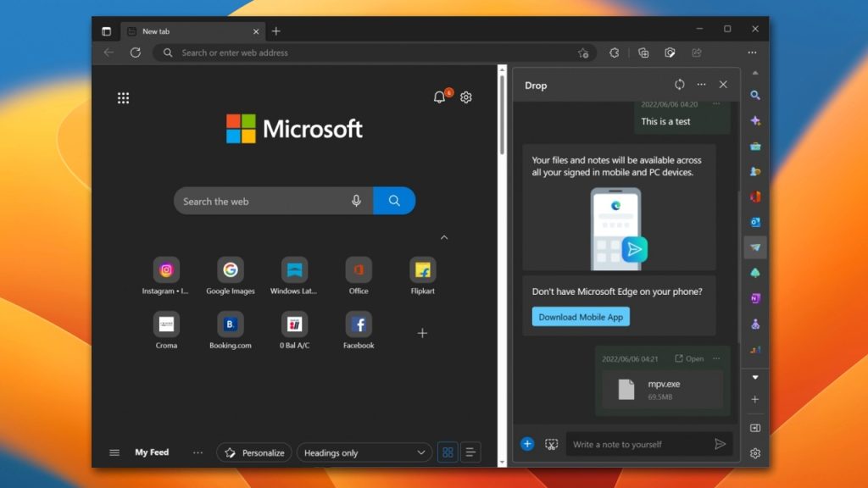Screen dimensions: 868x488
Task: Click the mpv.exe file item
Action: (663, 390)
